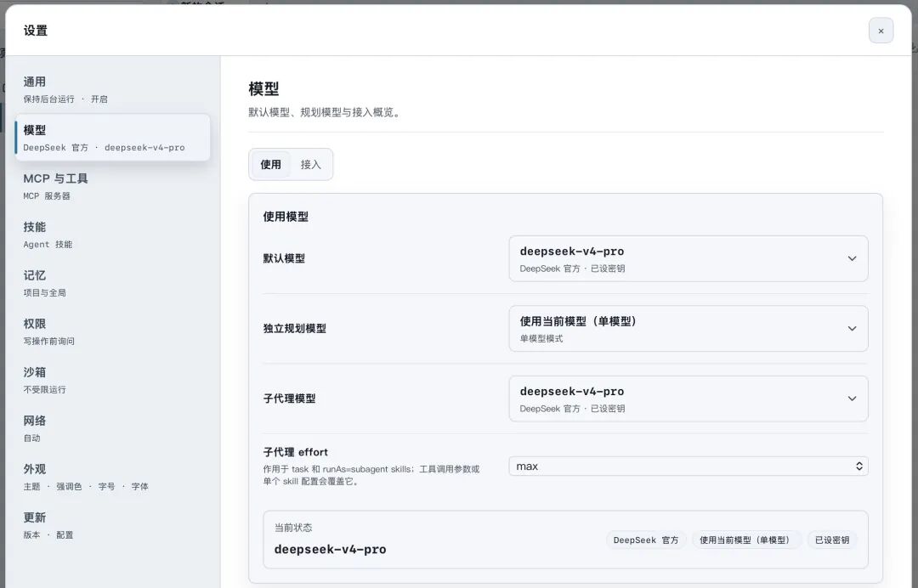The image size is (918, 588).
Task: Switch to the 沙箱 settings section
Action: coord(112,381)
